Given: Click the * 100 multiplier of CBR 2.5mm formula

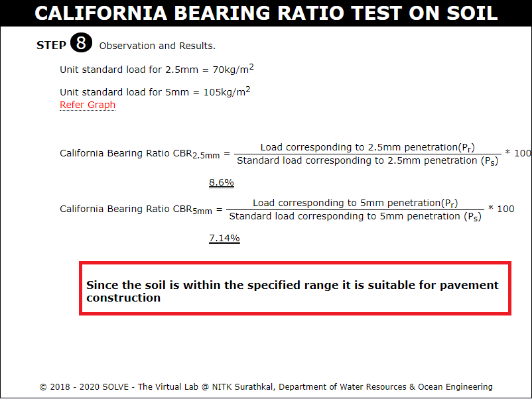Looking at the screenshot, I should coord(518,153).
